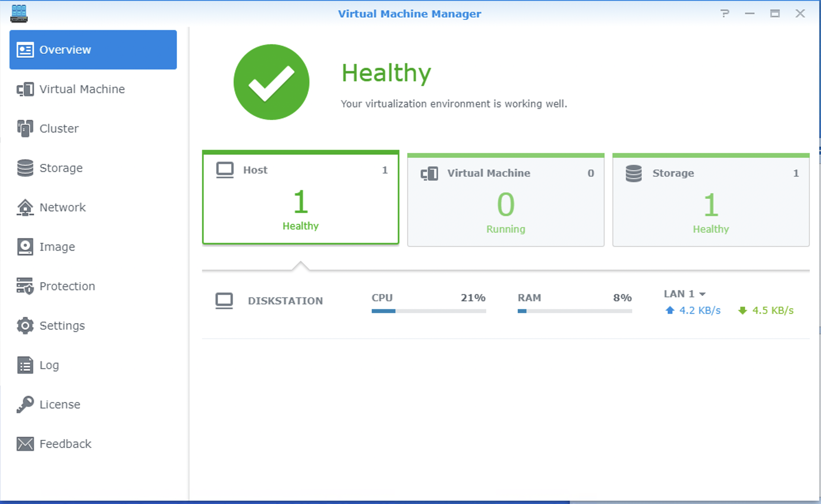The height and width of the screenshot is (504, 821).
Task: Click the CPU usage progress bar
Action: (429, 311)
